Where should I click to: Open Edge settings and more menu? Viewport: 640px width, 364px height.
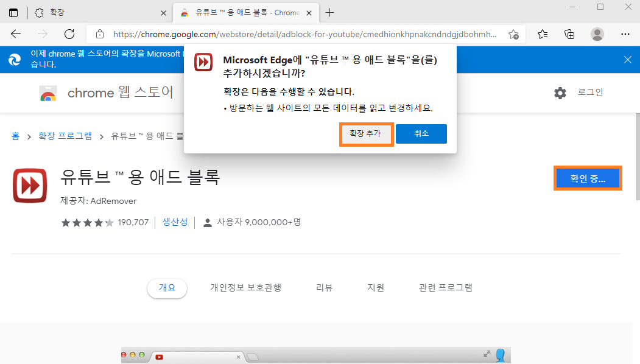[x=625, y=34]
